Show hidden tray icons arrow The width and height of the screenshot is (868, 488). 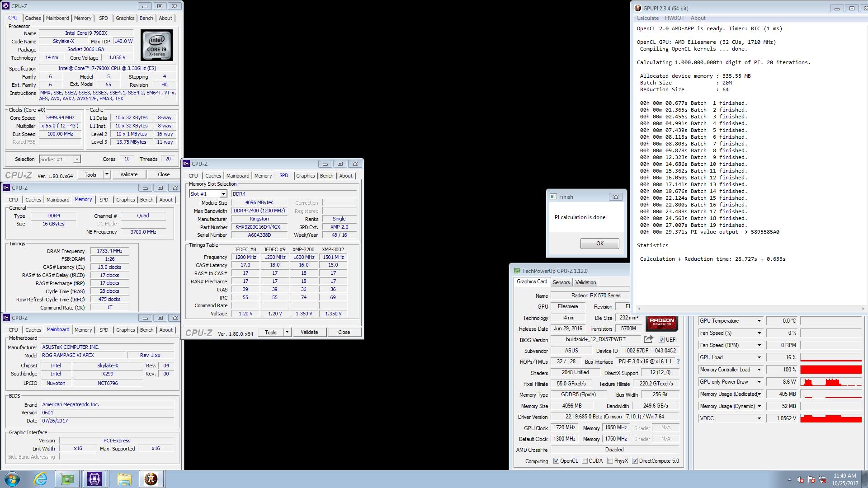(789, 480)
